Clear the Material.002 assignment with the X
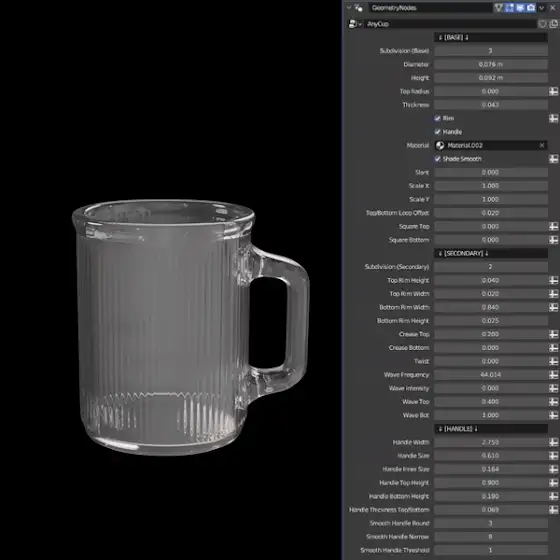Image resolution: width=560 pixels, height=560 pixels. tap(542, 145)
